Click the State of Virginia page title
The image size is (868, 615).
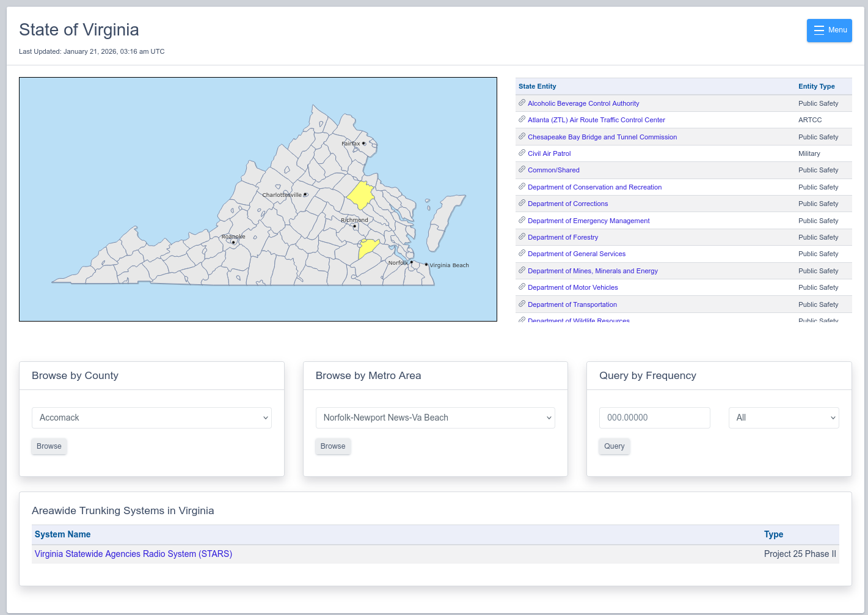click(x=79, y=30)
